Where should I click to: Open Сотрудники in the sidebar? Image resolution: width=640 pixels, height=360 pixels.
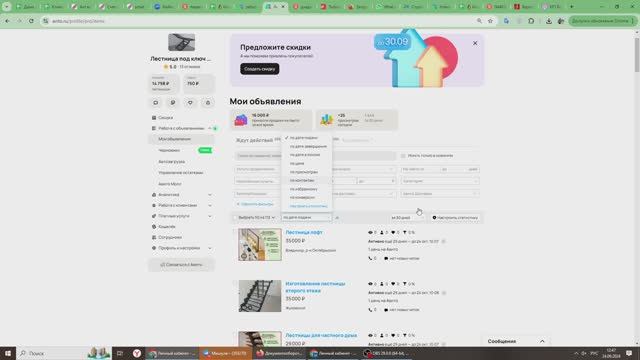[x=170, y=237]
